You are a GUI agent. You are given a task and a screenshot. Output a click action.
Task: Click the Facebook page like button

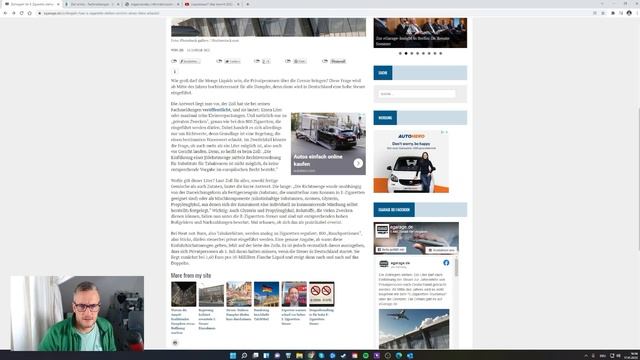(x=391, y=249)
